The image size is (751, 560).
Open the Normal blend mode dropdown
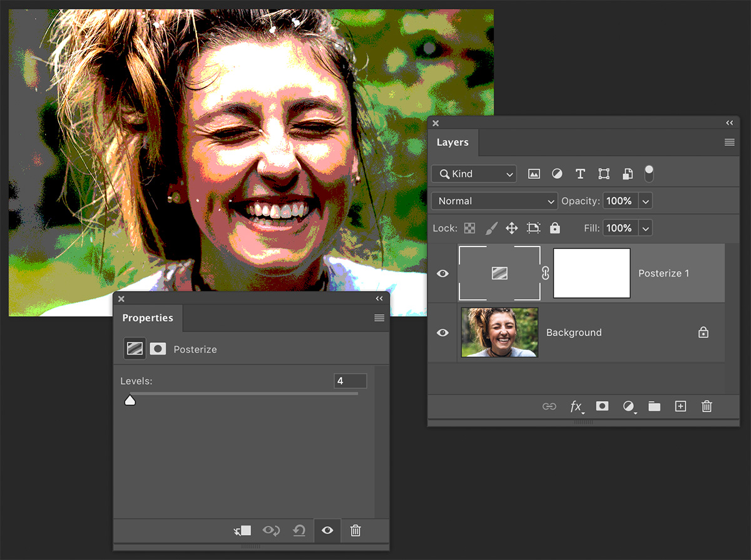coord(494,201)
